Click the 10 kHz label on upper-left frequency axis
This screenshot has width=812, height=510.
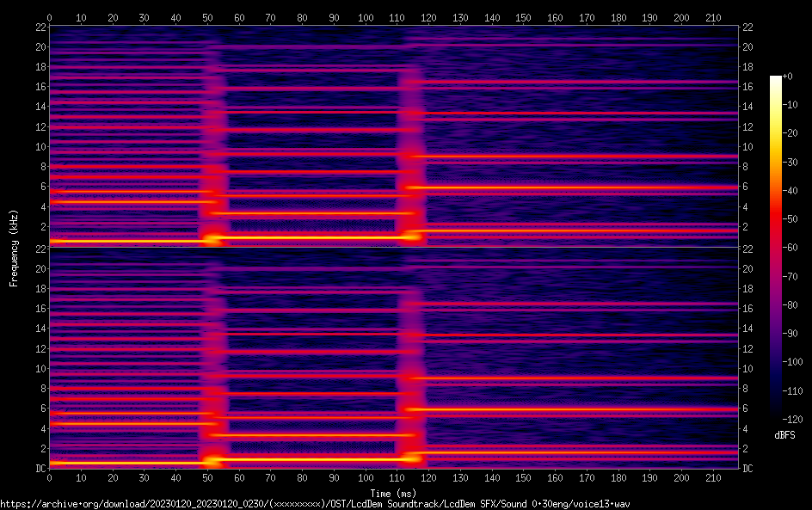(x=40, y=146)
